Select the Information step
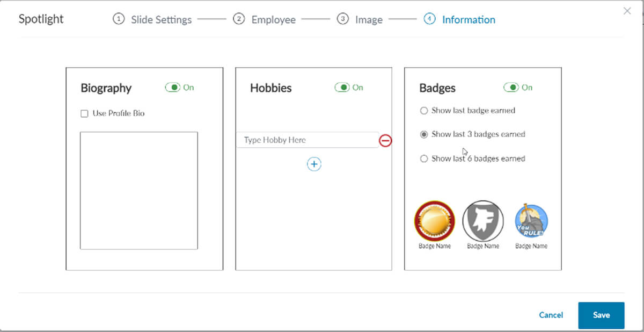Viewport: 644px width, 332px height. point(460,20)
